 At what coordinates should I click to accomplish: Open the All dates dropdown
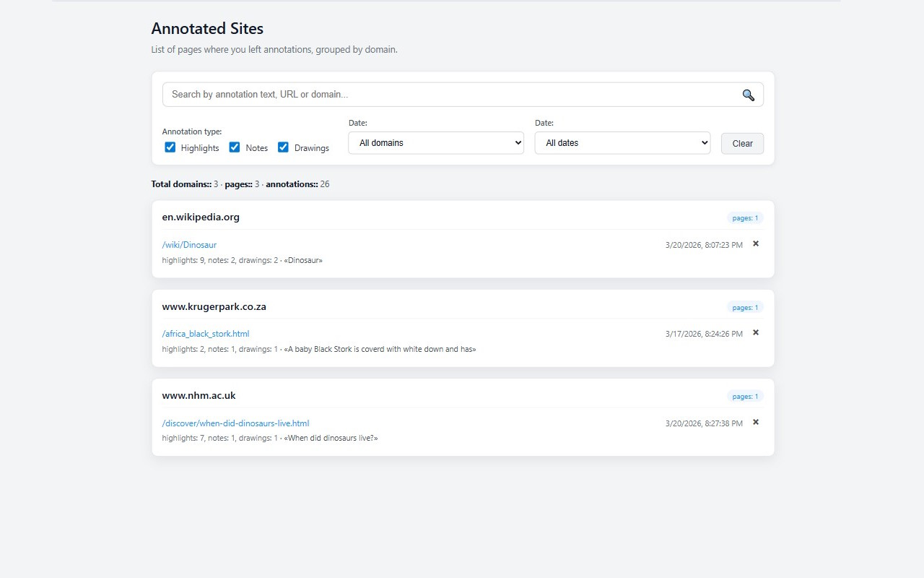click(x=622, y=142)
